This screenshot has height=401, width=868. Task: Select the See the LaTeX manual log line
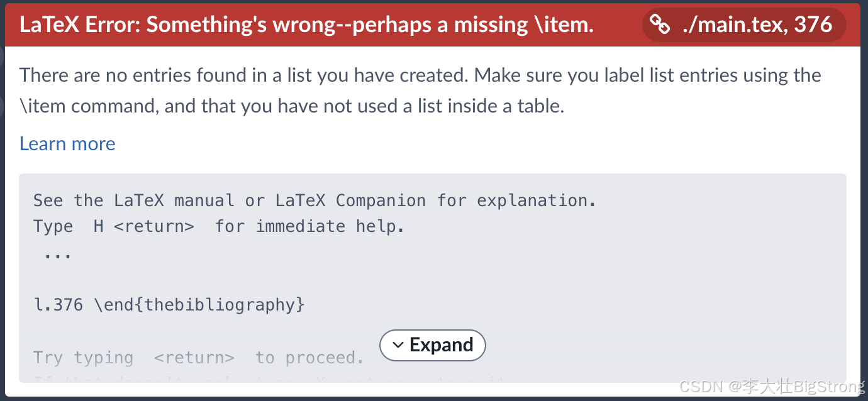[314, 200]
